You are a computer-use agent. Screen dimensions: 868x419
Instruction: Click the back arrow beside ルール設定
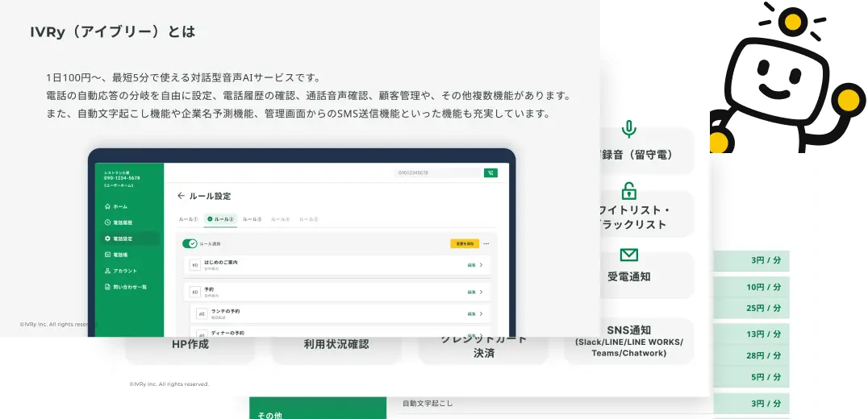181,196
